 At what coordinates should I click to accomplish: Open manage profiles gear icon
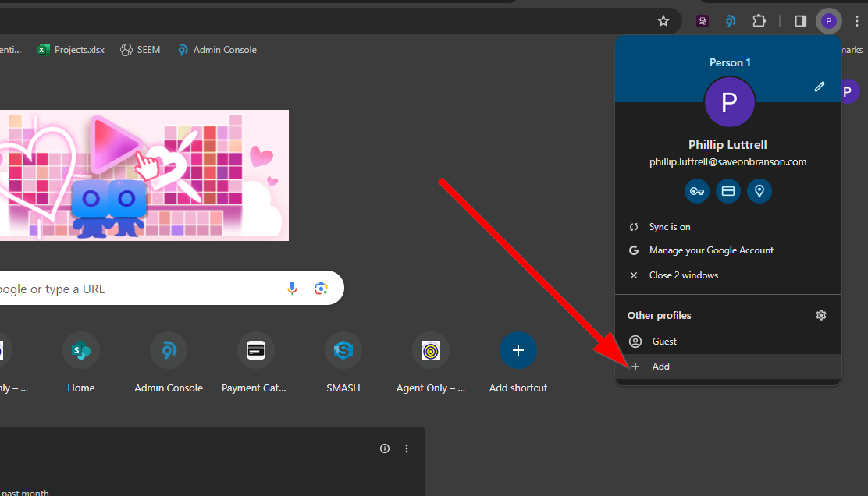point(820,315)
